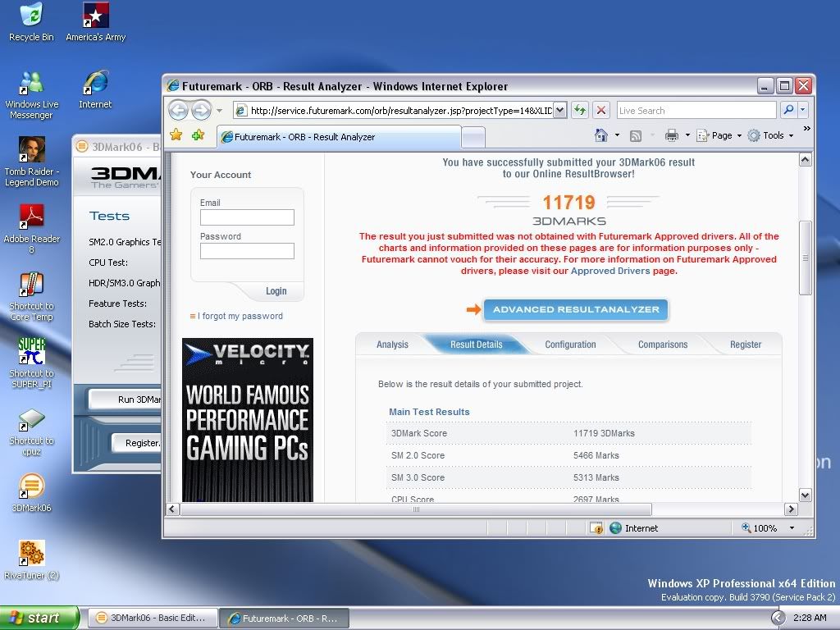Click the Refresh page icon
Image resolution: width=840 pixels, height=630 pixels.
[580, 110]
